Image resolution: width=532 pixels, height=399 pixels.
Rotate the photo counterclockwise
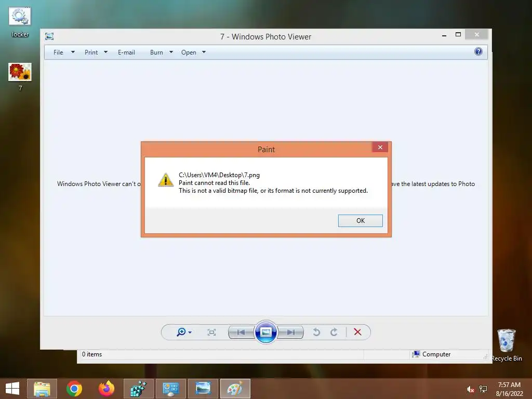click(316, 332)
